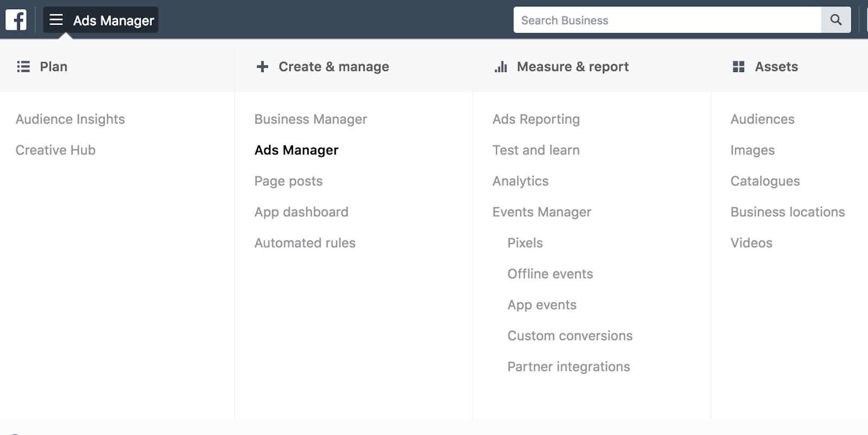This screenshot has width=868, height=435.
Task: Open Ads Reporting
Action: point(536,119)
